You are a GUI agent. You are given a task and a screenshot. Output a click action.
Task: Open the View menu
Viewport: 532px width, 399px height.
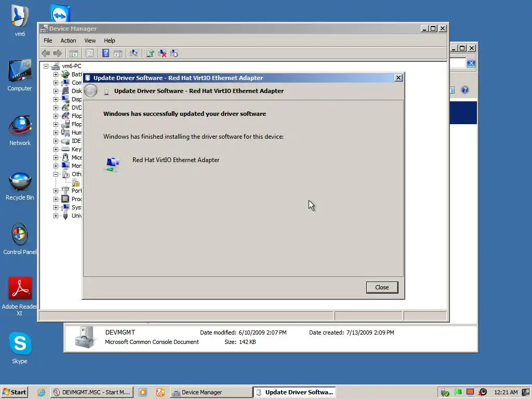pos(90,41)
